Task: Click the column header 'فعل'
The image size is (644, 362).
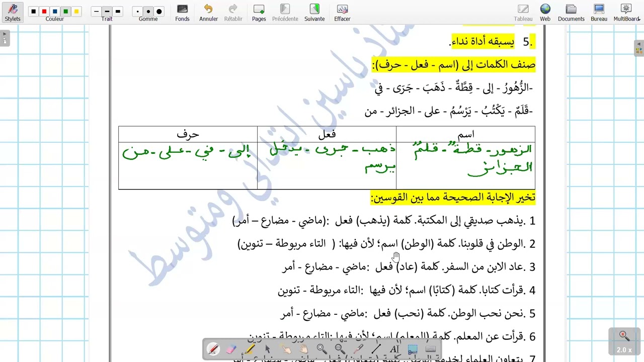Action: click(x=327, y=134)
